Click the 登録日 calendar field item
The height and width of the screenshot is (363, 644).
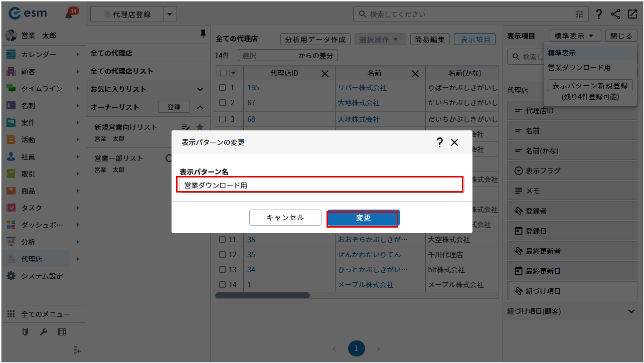pos(571,231)
